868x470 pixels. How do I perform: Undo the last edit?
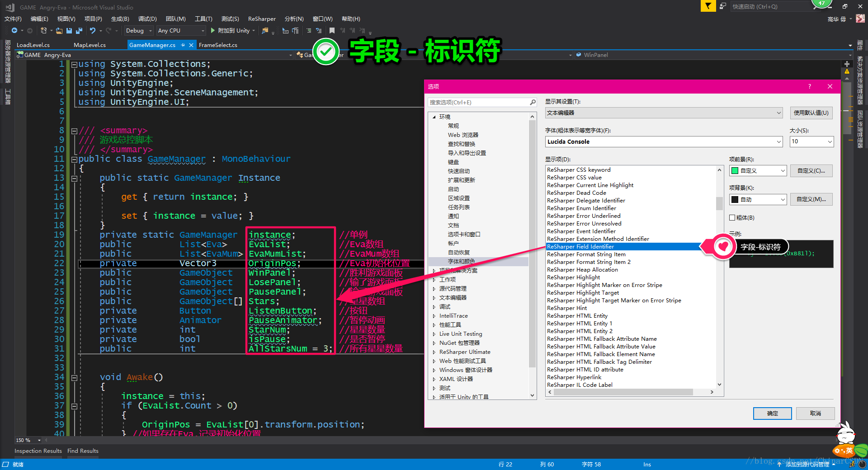coord(93,30)
